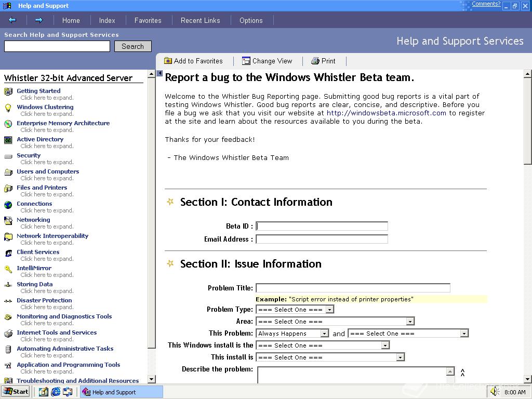The image size is (532, 399).
Task: Click the volume speaker tray icon
Action: [x=495, y=392]
